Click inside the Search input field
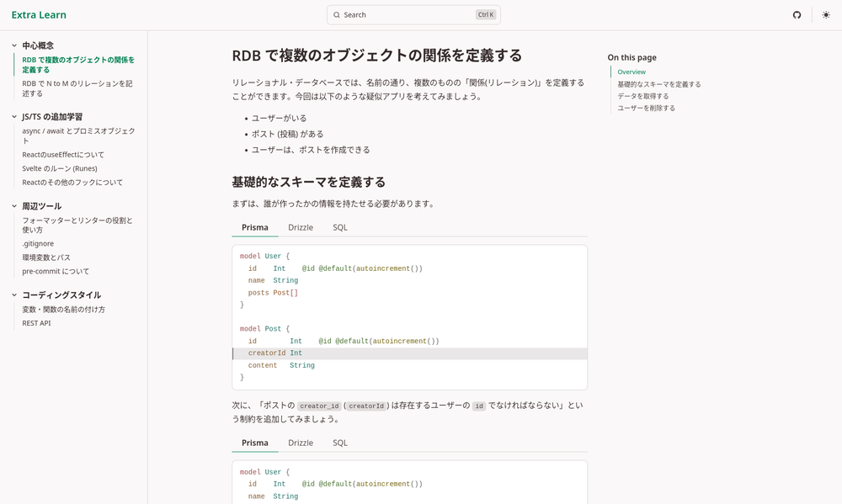 click(404, 14)
